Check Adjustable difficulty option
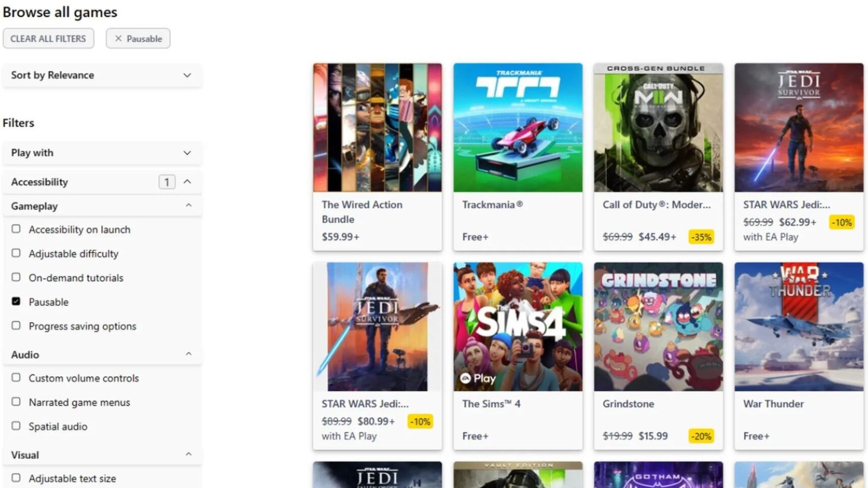Viewport: 868px width, 488px height. pos(16,253)
